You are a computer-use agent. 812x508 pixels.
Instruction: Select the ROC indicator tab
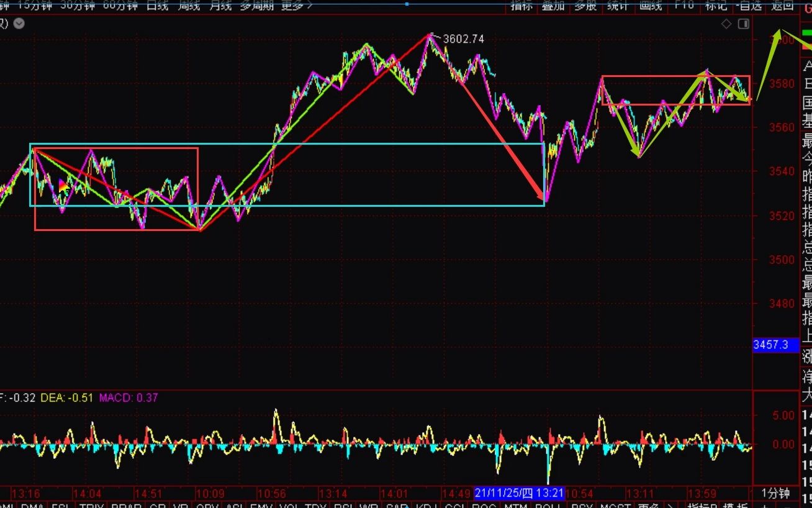pos(485,506)
